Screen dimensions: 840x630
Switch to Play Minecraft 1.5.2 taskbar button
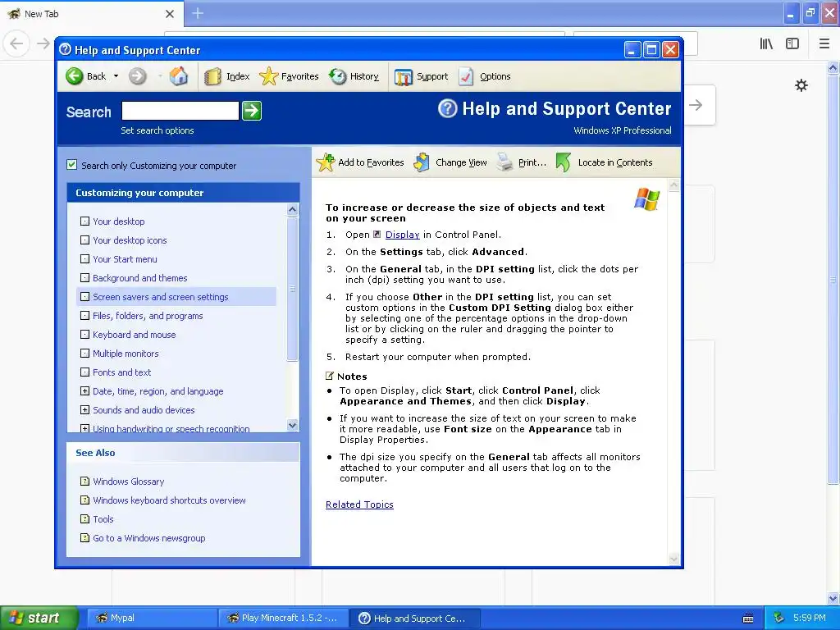[x=283, y=619]
